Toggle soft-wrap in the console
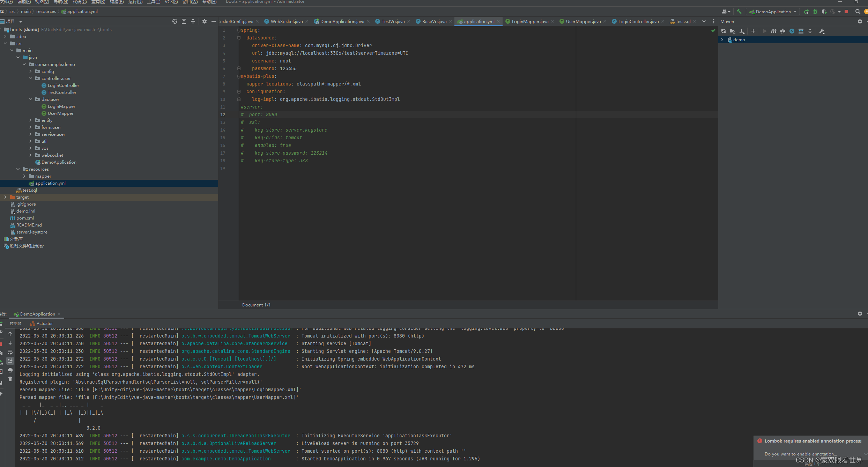This screenshot has width=868, height=467. click(x=10, y=352)
